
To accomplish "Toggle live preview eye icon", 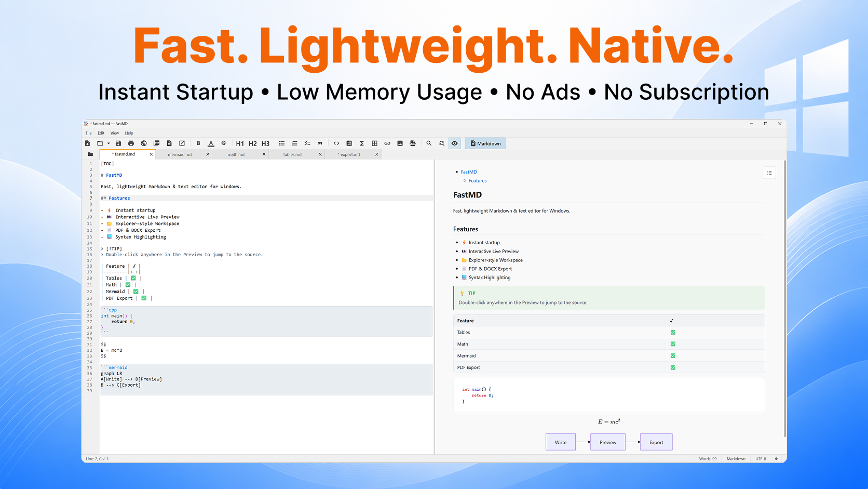I will [x=455, y=143].
